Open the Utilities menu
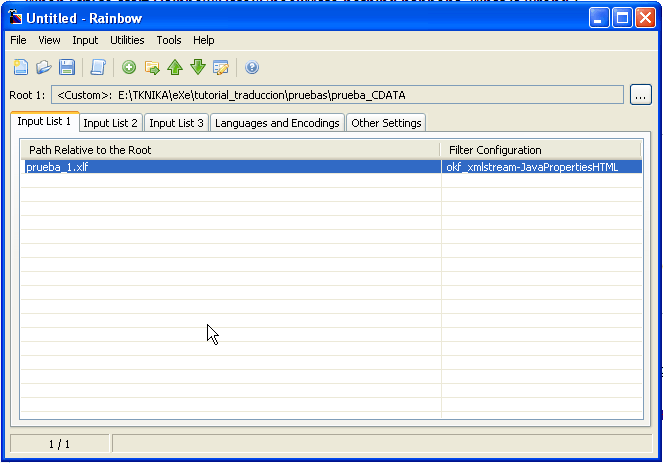663x463 pixels. click(x=127, y=40)
